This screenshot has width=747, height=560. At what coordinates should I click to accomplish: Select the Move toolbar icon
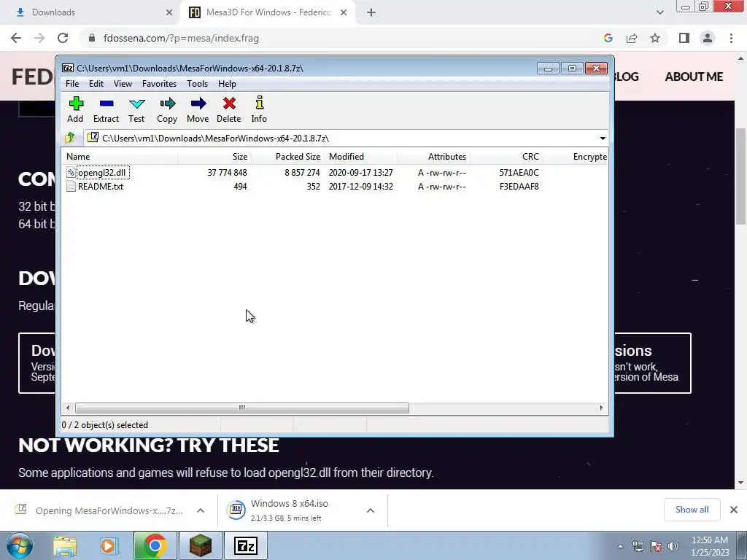198,109
